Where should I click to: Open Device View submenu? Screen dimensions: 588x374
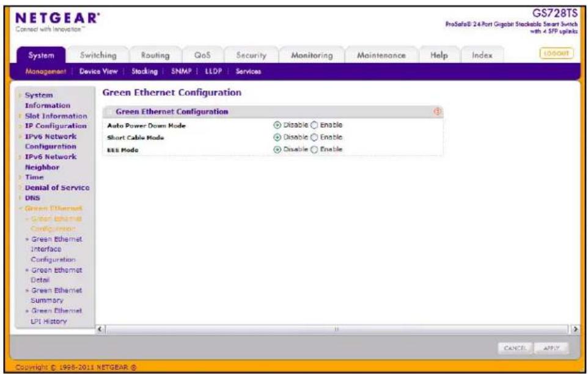98,71
